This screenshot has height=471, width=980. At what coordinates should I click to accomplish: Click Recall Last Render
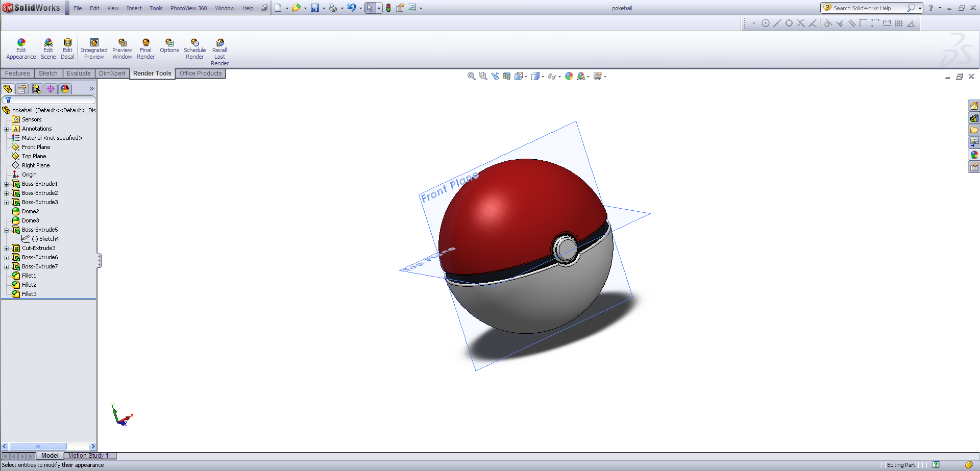[x=219, y=52]
